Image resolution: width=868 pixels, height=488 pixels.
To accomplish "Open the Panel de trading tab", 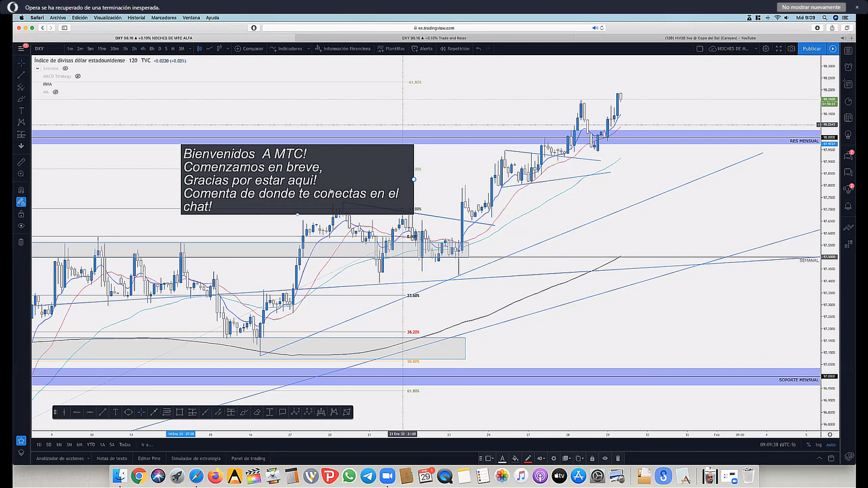I will click(x=248, y=459).
